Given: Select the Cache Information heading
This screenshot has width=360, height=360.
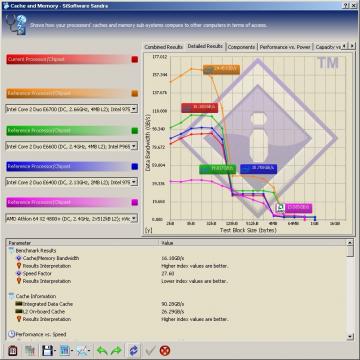Looking at the screenshot, I should (36, 296).
